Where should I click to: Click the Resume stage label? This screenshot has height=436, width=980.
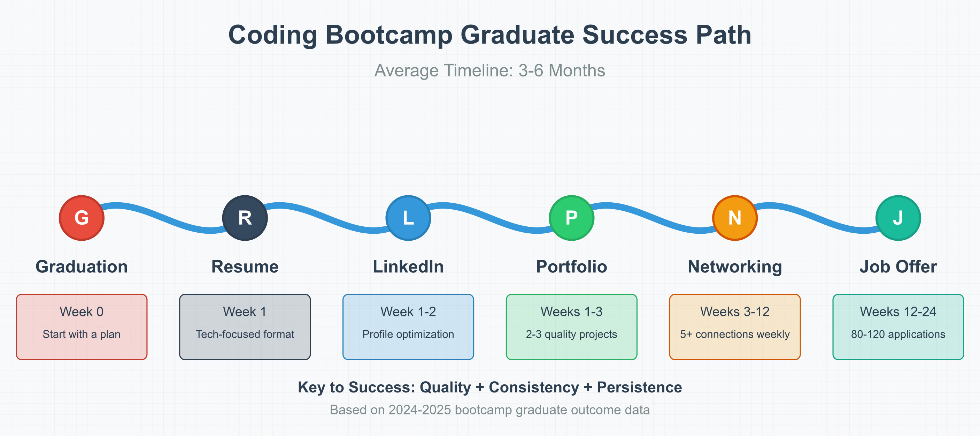pyautogui.click(x=245, y=266)
